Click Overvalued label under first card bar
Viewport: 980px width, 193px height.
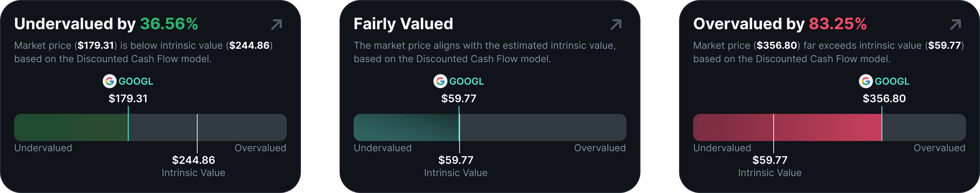tap(260, 148)
